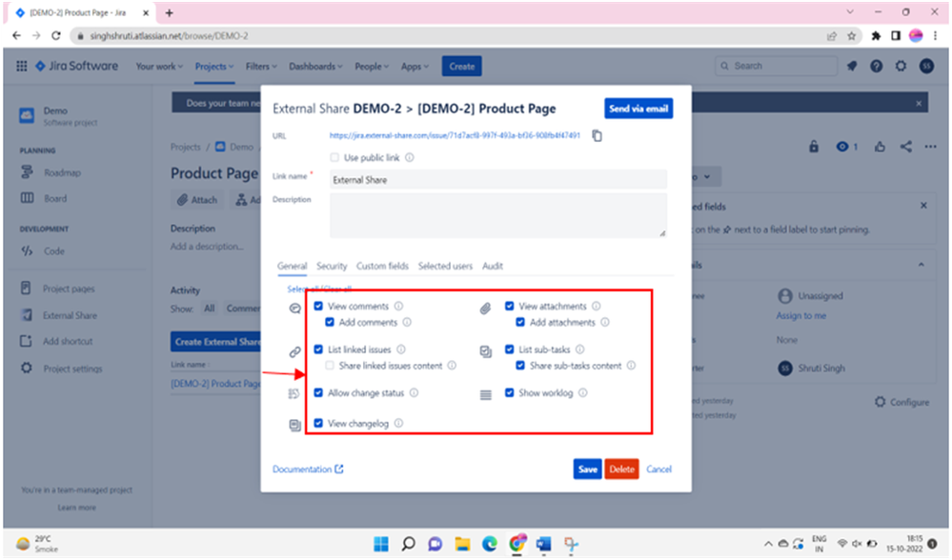Toggle the List sub-tasks checkbox
Screen dimensions: 952x560
coord(510,350)
